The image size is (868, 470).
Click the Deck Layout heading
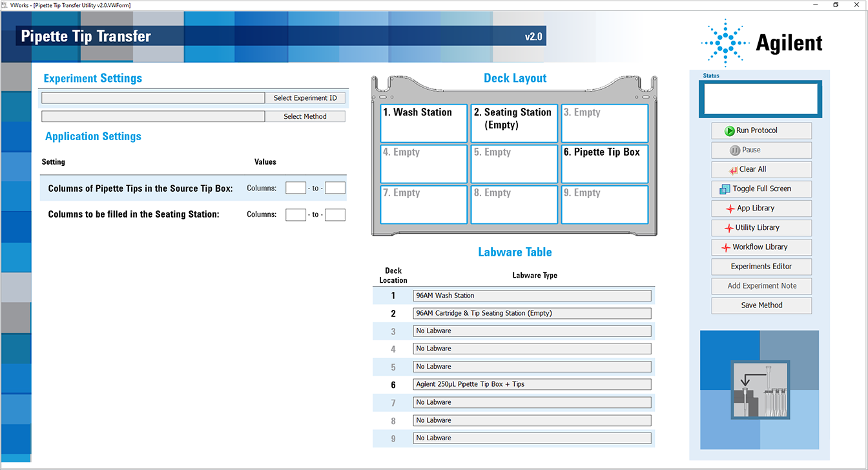[515, 78]
